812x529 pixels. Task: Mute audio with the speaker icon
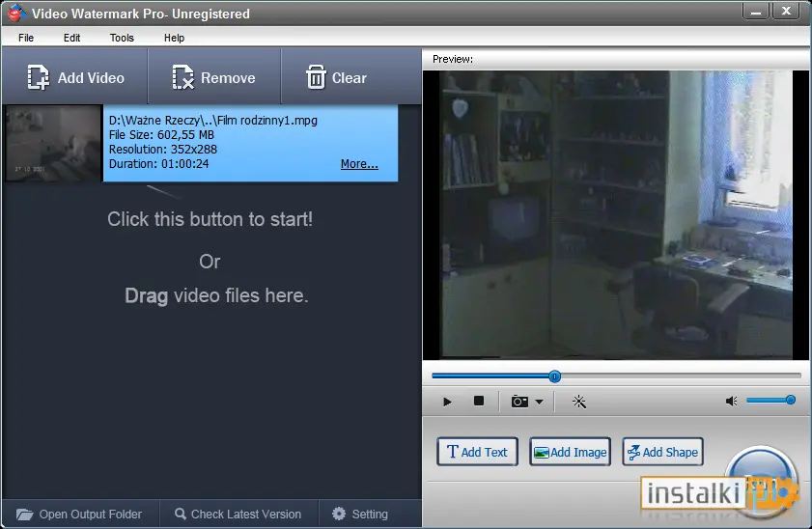731,402
